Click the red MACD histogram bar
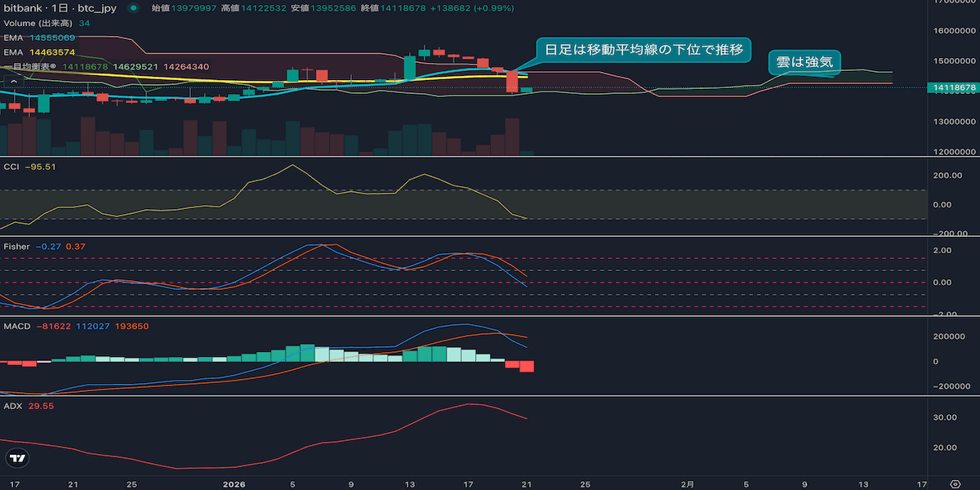Screen dimensions: 980x490 tap(526, 366)
